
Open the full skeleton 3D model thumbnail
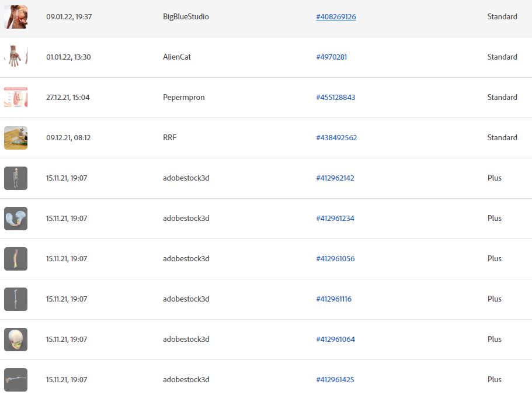pos(16,178)
